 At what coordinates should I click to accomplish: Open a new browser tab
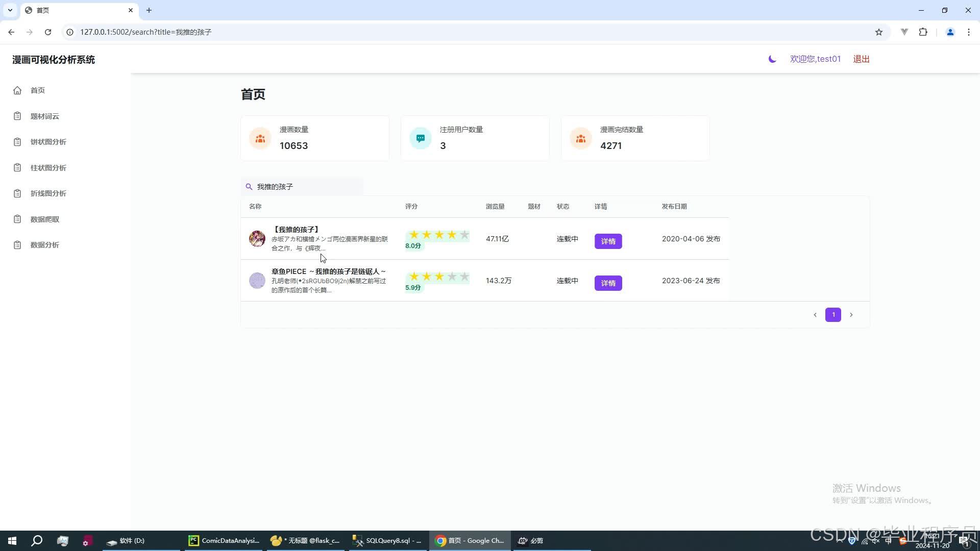149,10
